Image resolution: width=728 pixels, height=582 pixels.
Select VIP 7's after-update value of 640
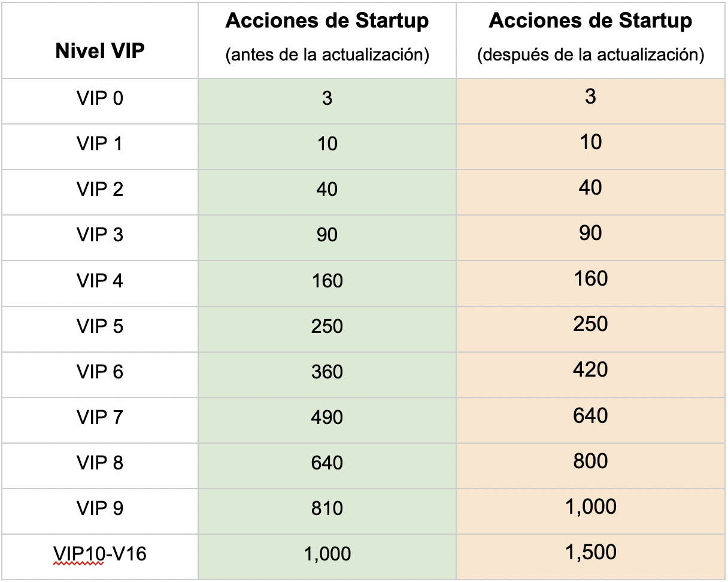590,416
